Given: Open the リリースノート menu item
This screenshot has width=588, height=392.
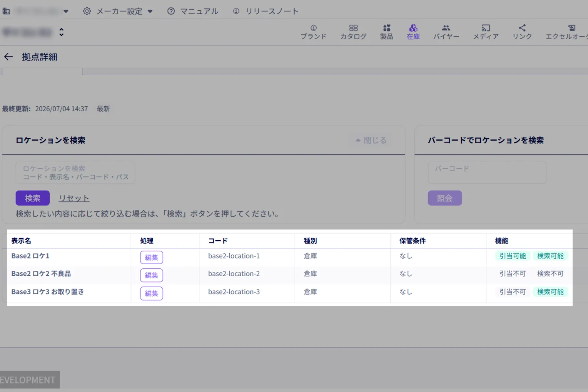Looking at the screenshot, I should pos(266,11).
